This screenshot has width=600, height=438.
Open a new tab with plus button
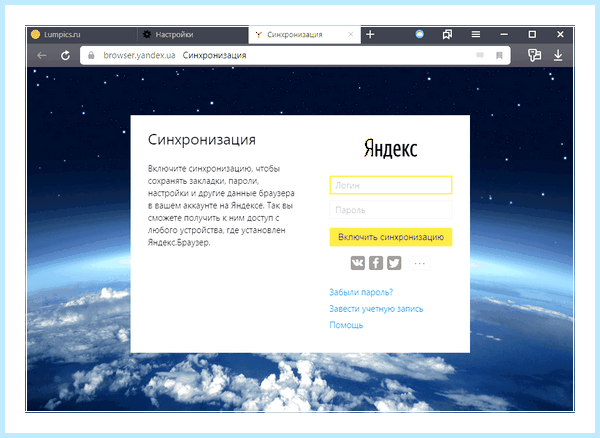pyautogui.click(x=370, y=34)
